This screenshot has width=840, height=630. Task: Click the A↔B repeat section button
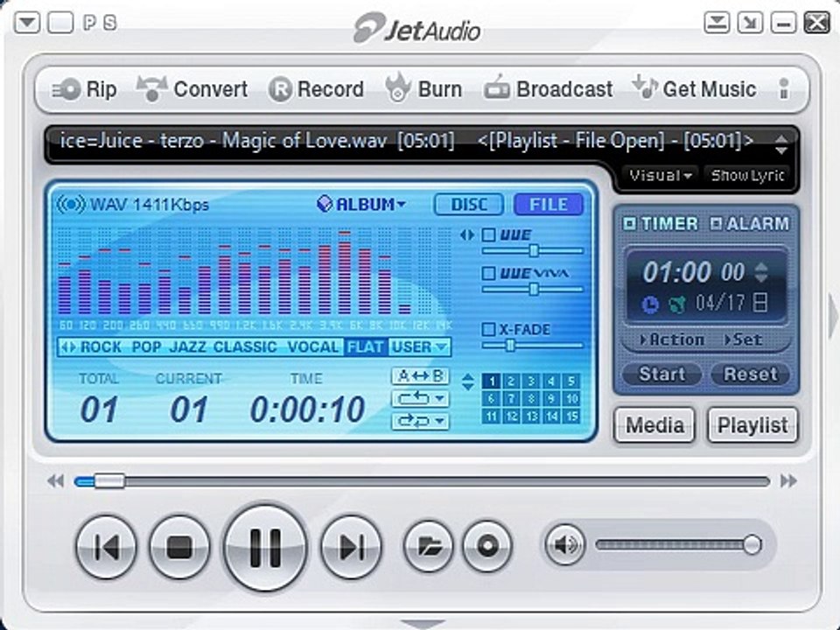pyautogui.click(x=421, y=376)
